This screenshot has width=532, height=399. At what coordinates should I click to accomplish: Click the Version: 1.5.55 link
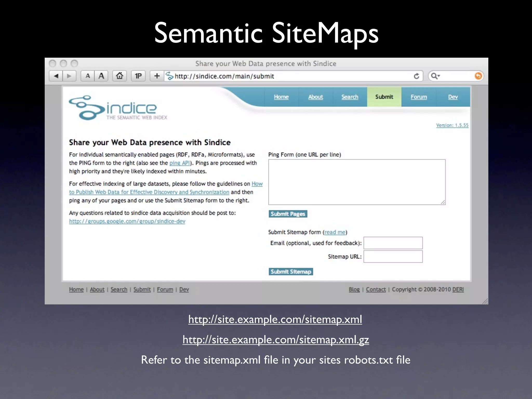tap(452, 125)
